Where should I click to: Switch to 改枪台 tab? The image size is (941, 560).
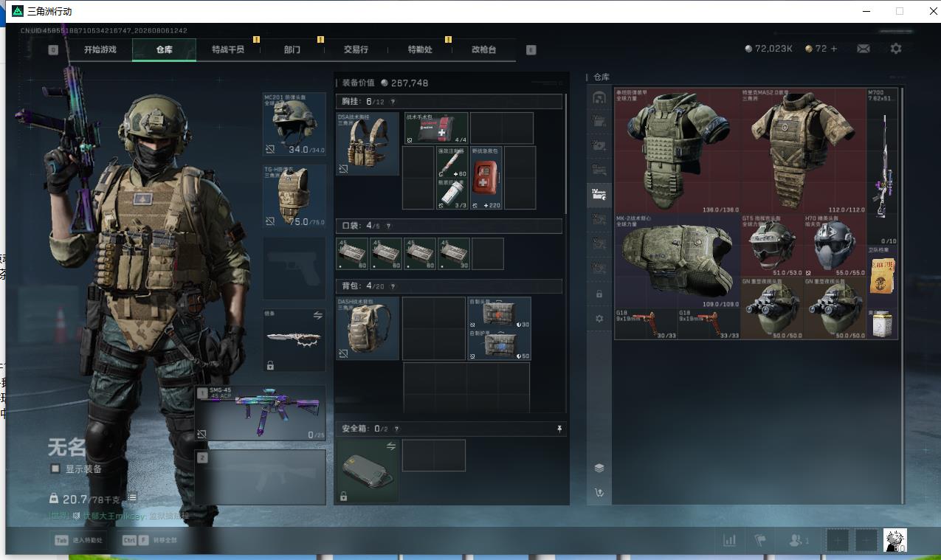(x=483, y=49)
